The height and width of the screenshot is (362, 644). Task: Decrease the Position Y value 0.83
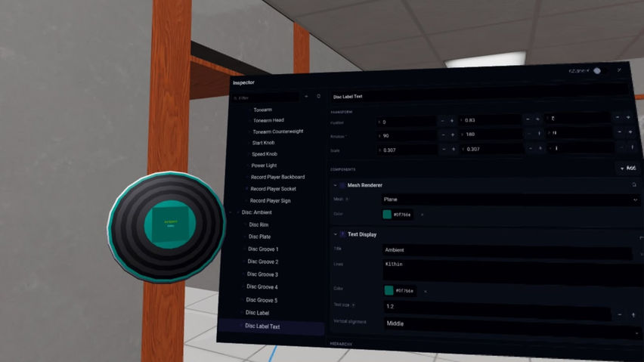pos(528,119)
